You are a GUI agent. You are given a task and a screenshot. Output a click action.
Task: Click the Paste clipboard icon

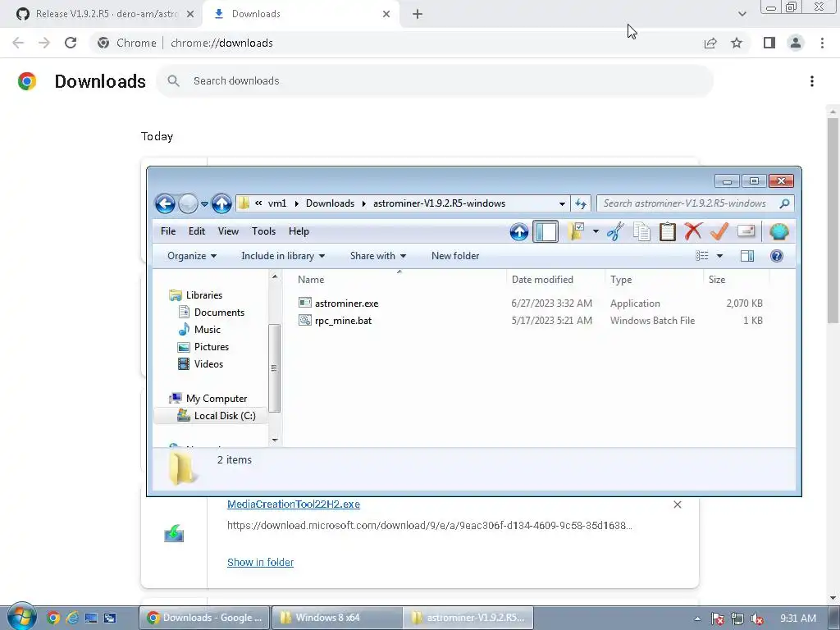pyautogui.click(x=668, y=232)
